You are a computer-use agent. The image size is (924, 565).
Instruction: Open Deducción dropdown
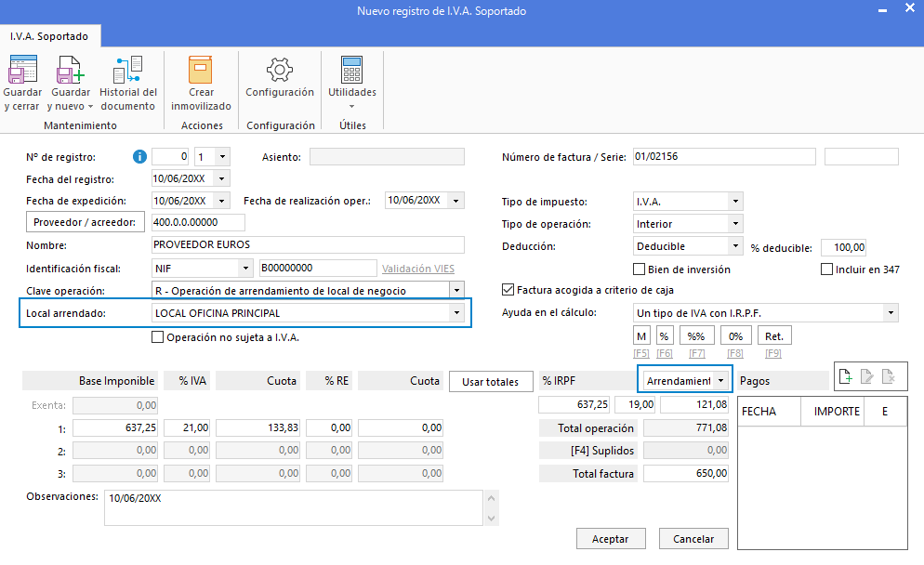(735, 246)
